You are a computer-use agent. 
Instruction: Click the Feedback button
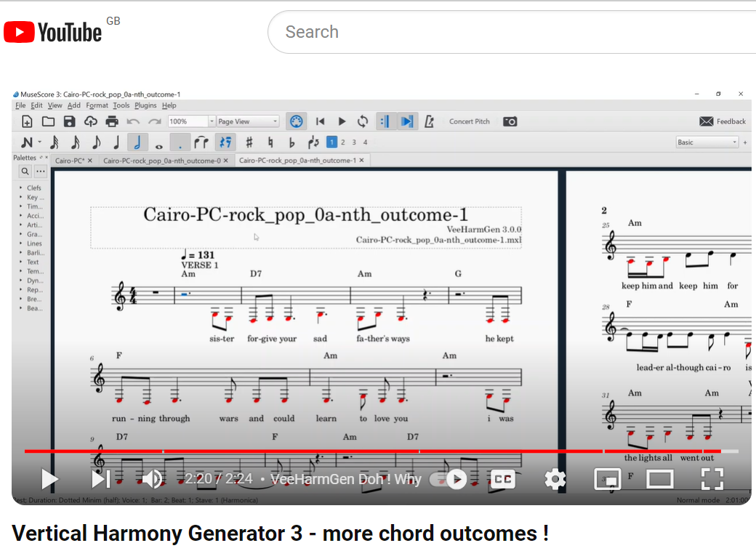coord(723,121)
